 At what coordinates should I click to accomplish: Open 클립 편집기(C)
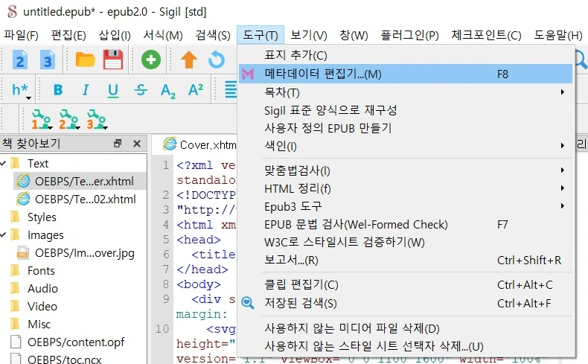click(x=406, y=284)
